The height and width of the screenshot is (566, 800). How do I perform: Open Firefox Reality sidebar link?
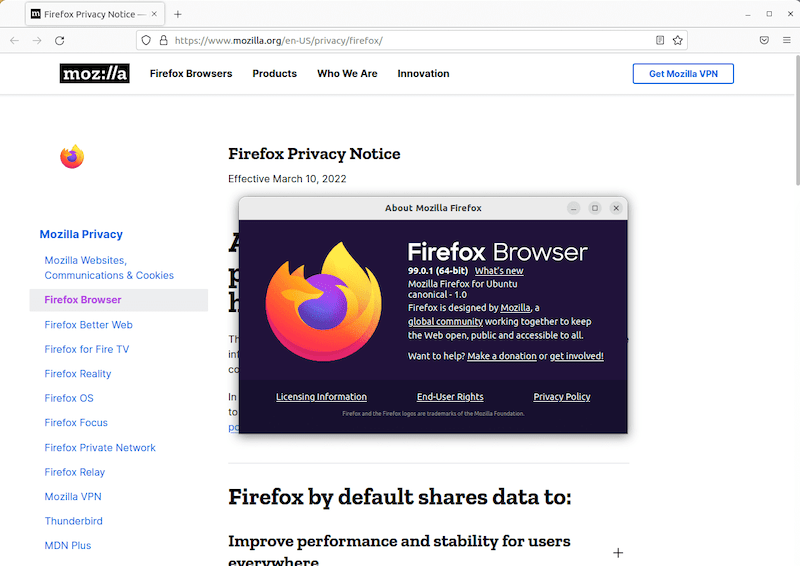78,374
